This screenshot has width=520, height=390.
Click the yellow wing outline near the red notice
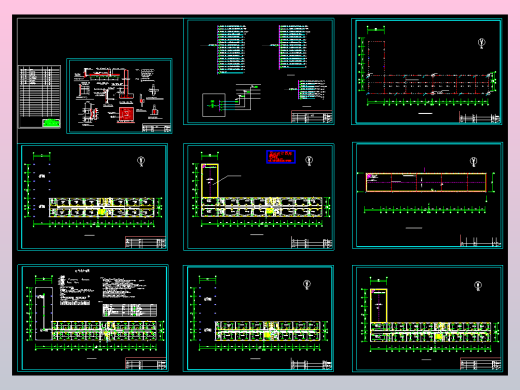tap(210, 181)
